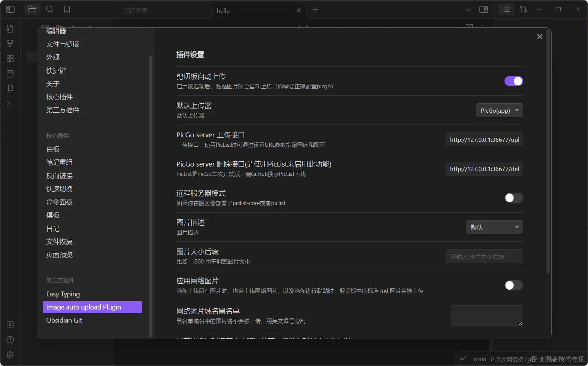The image size is (588, 366).
Task: Edit the PicGo server upload URL field
Action: pos(484,140)
